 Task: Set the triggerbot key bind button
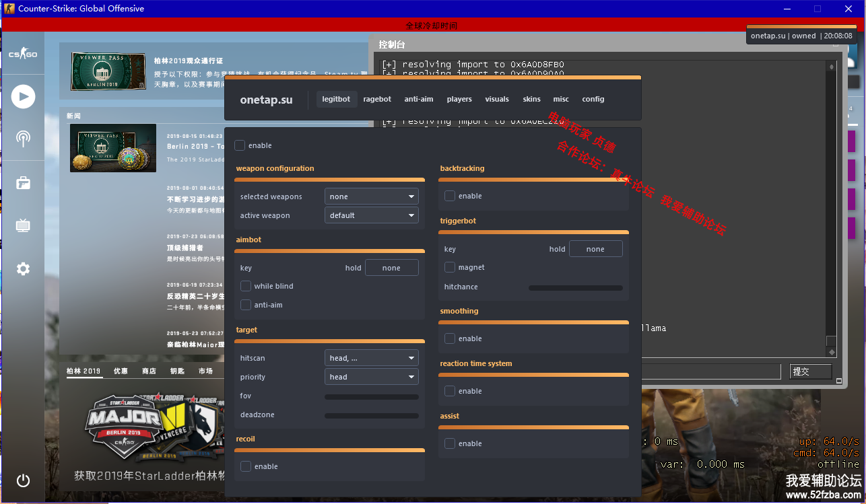(x=596, y=249)
